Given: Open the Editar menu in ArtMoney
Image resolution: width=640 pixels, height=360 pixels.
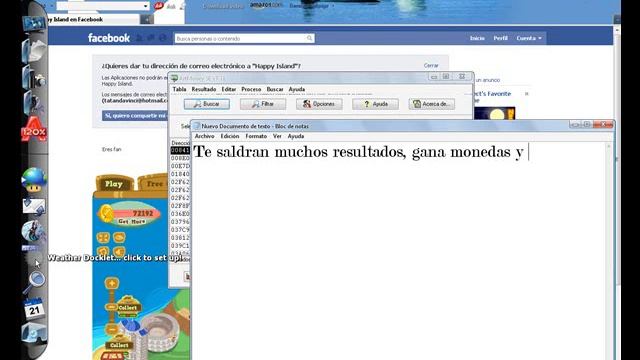Looking at the screenshot, I should 229,89.
